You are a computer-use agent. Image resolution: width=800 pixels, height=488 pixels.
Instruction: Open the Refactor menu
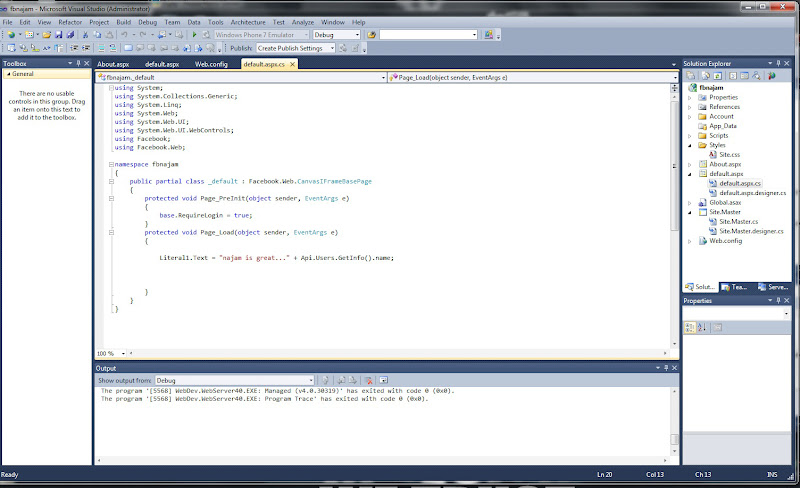click(70, 21)
